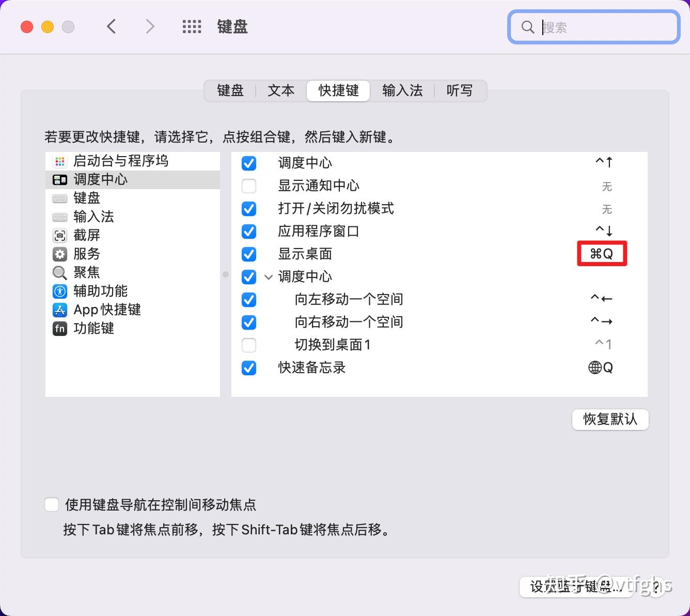Uncheck the 快速备忘录 checkbox
The height and width of the screenshot is (616, 690).
coord(249,368)
